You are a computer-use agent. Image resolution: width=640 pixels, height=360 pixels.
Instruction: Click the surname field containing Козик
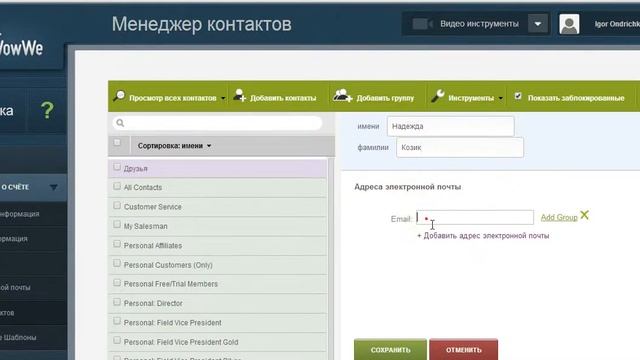pyautogui.click(x=460, y=147)
